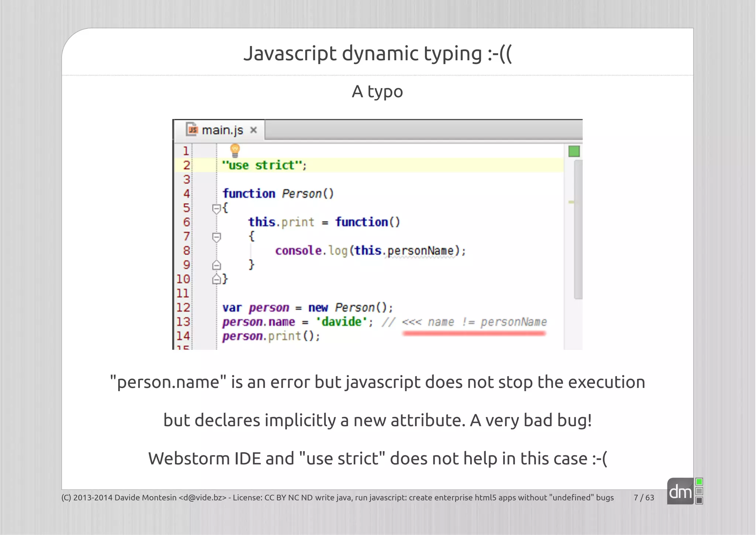
Task: Click the warning stripe mark beside the scrollbar
Action: point(571,202)
